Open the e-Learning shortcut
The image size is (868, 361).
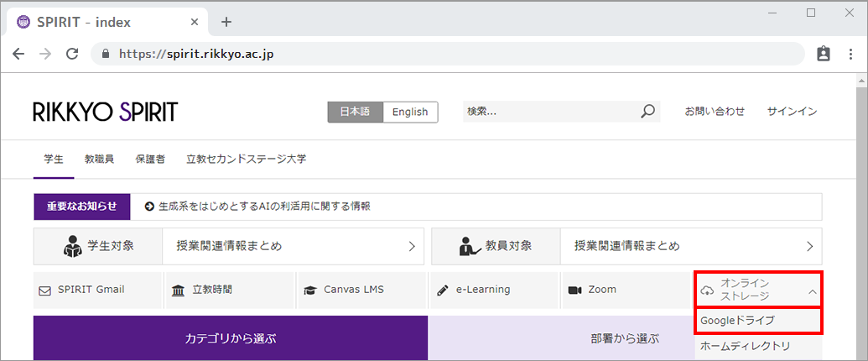click(494, 290)
